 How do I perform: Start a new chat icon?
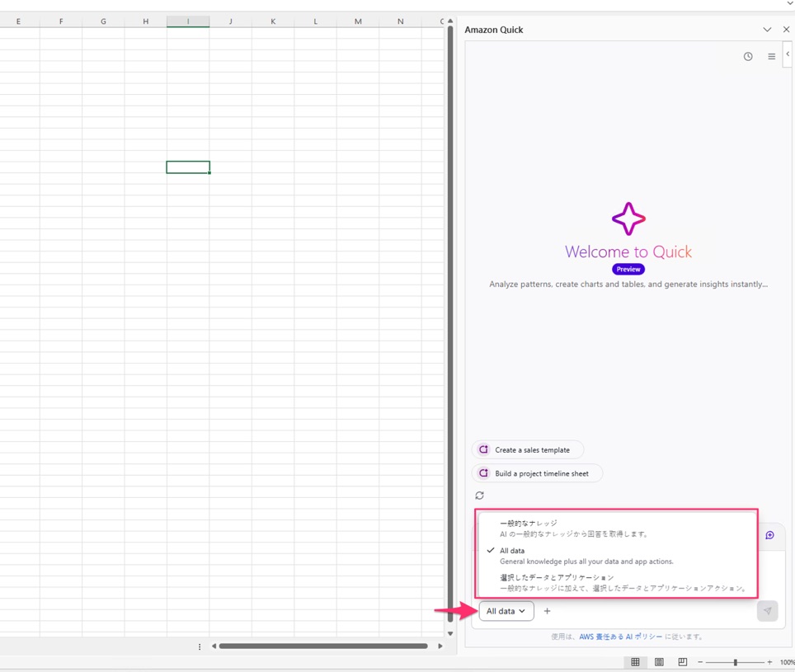769,535
